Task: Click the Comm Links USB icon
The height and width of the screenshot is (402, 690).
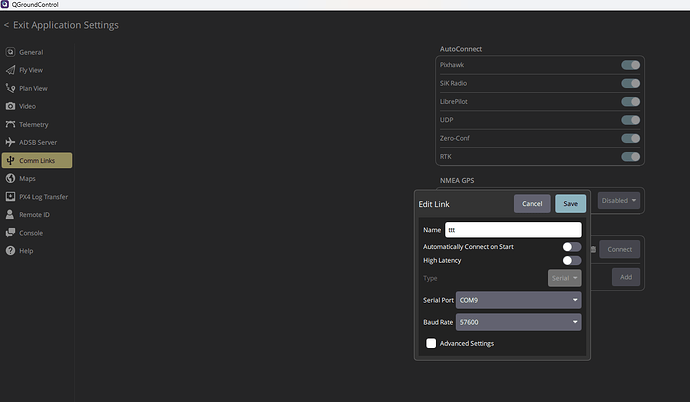Action: point(10,161)
